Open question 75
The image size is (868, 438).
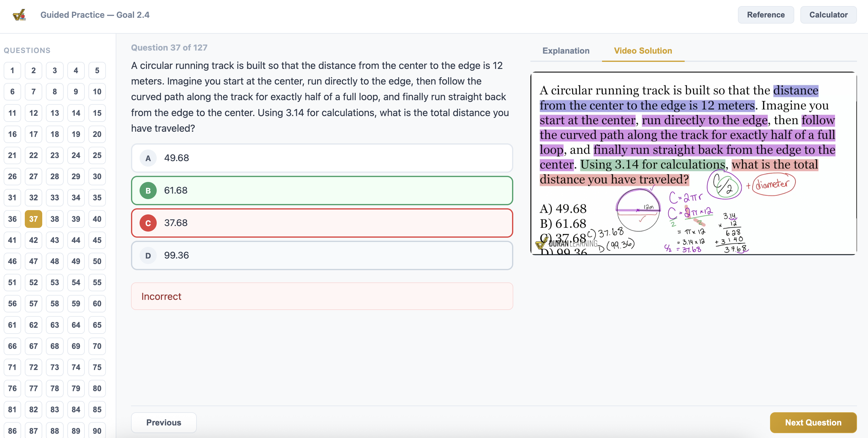coord(97,367)
